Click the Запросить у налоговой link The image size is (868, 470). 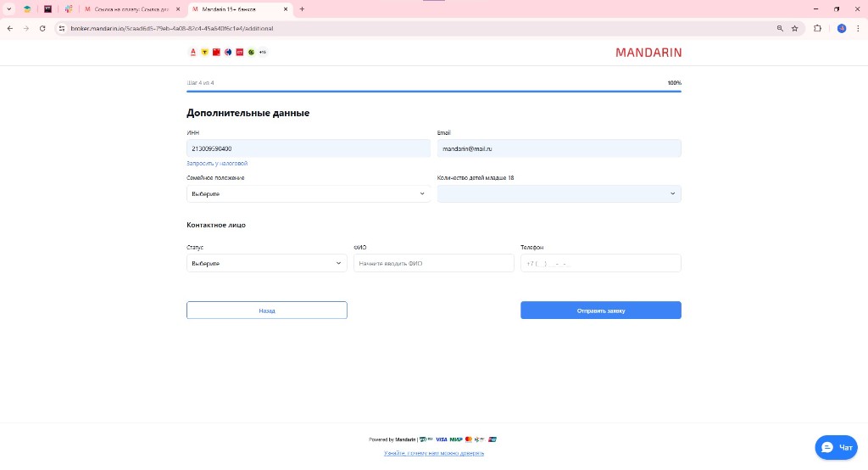(217, 163)
